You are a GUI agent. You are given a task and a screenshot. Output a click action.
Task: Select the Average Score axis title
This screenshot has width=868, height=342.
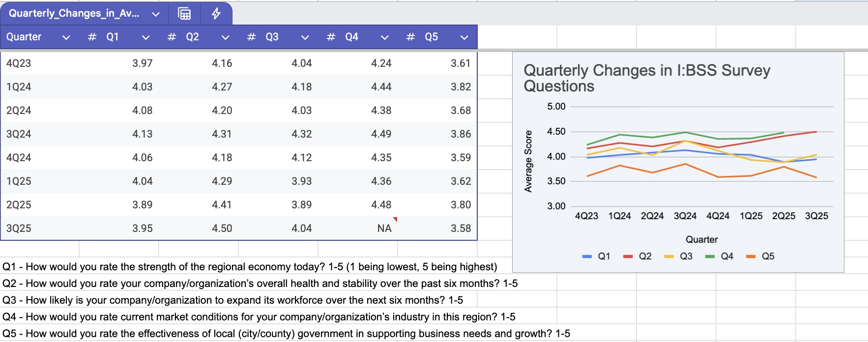pyautogui.click(x=528, y=161)
